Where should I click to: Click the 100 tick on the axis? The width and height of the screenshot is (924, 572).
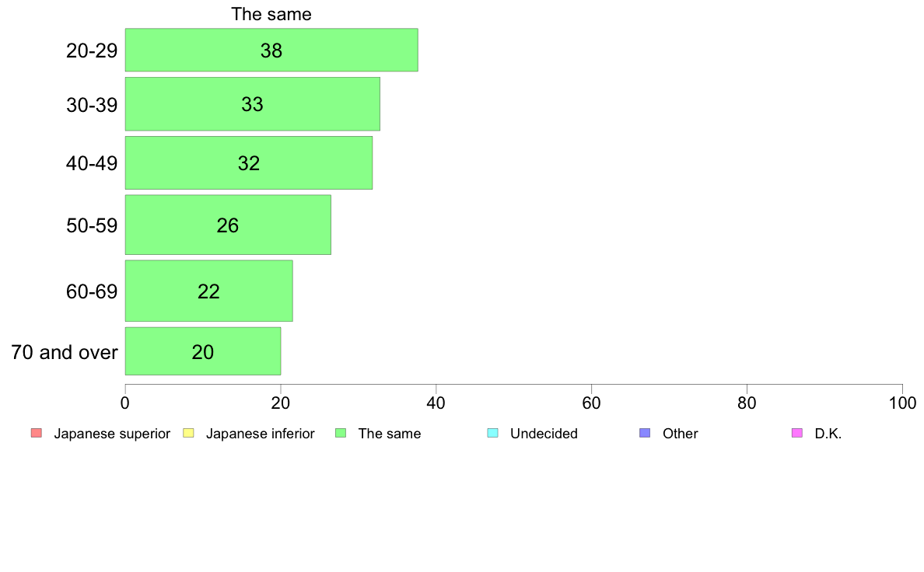pyautogui.click(x=902, y=403)
